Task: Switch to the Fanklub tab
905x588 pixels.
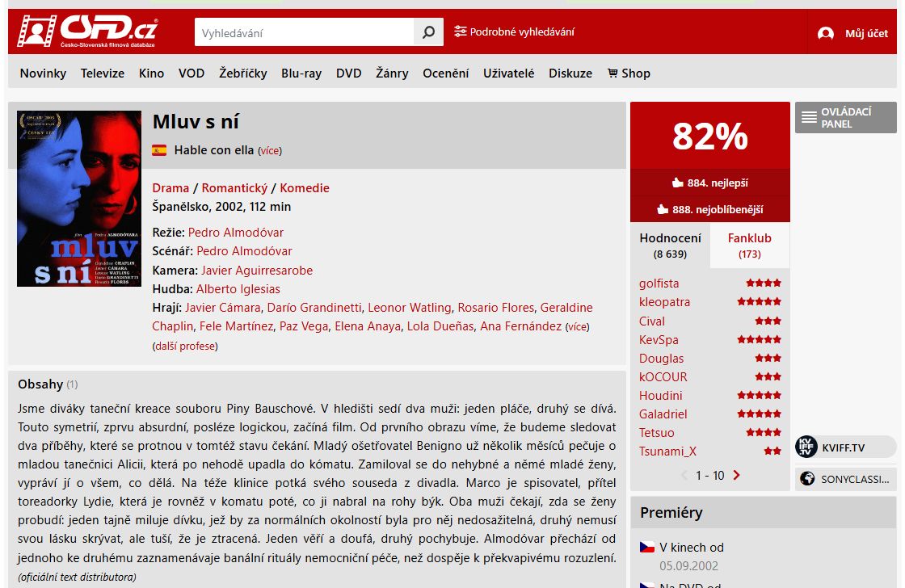Action: tap(749, 246)
